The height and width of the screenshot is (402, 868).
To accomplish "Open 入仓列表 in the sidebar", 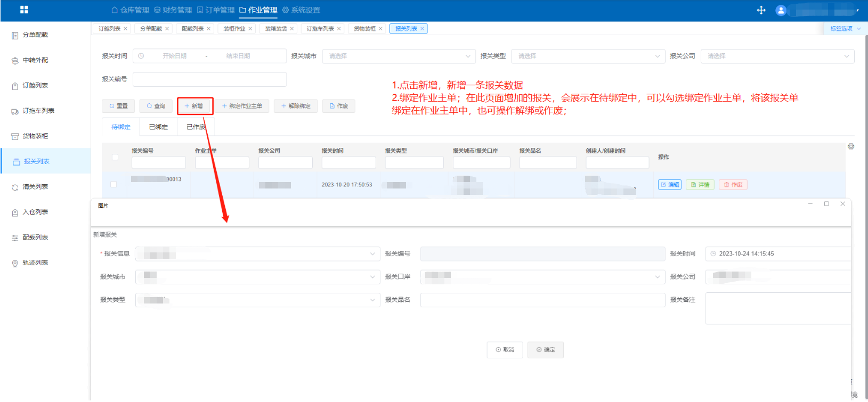I will pyautogui.click(x=35, y=212).
